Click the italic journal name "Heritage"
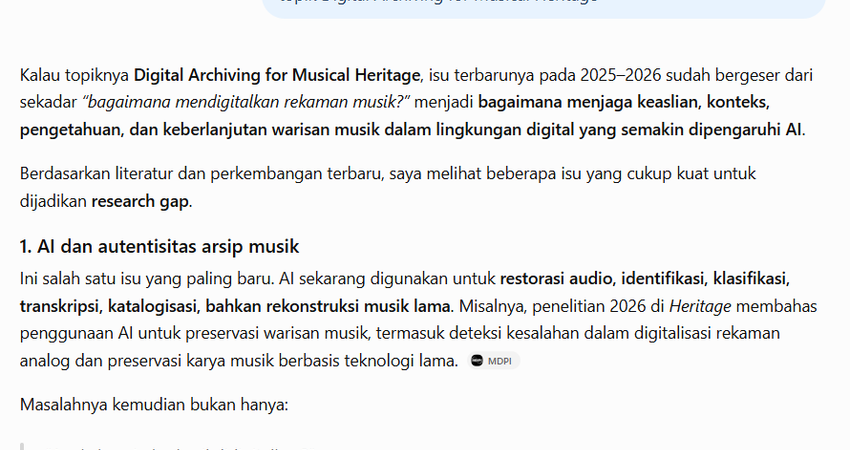The image size is (850, 450). (700, 306)
